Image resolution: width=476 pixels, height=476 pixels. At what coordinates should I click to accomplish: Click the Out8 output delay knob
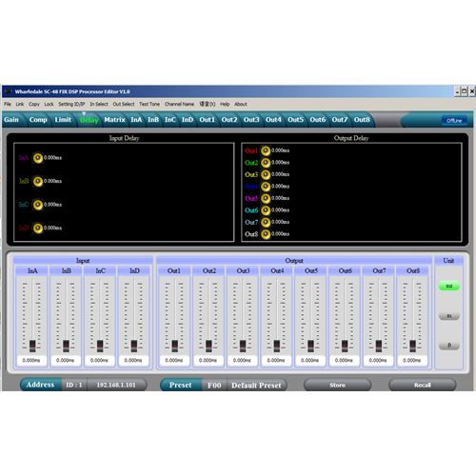pos(266,234)
